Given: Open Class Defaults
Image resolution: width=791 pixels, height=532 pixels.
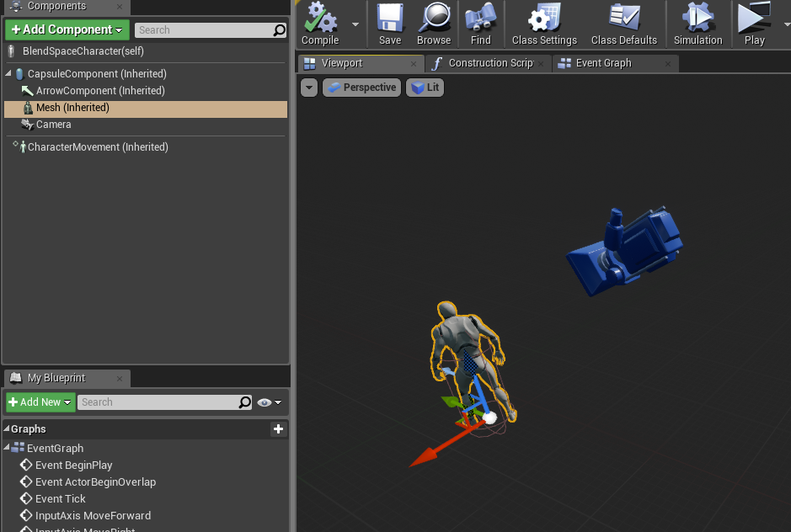Looking at the screenshot, I should coord(624,24).
